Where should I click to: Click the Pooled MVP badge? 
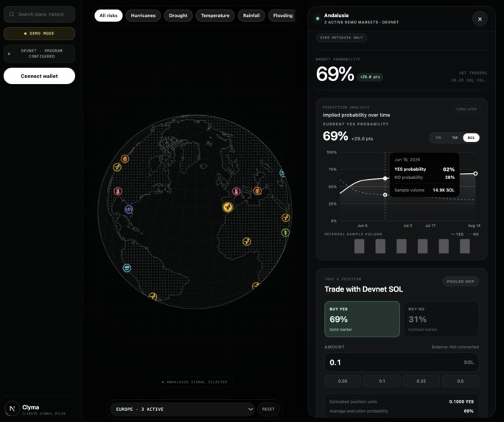461,281
